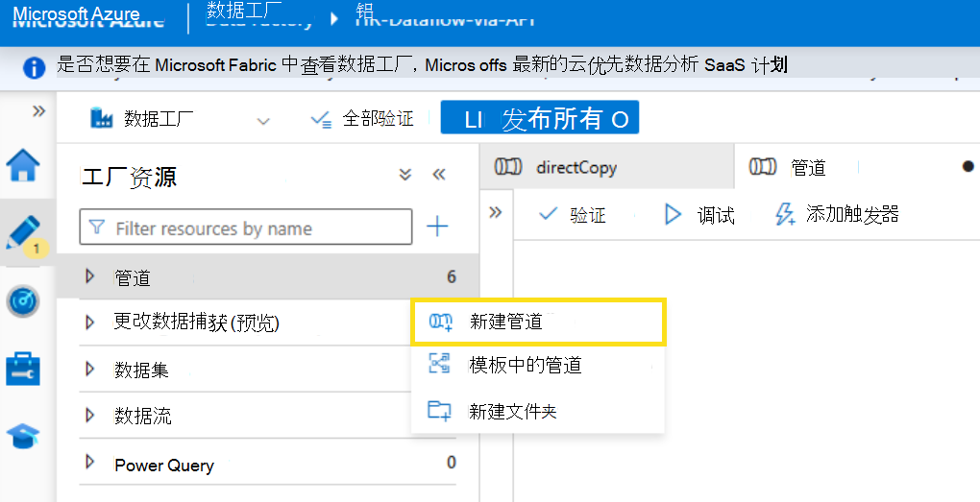Viewport: 980px width, 502px height.
Task: Expand 更改数据捕获(预览) tree node
Action: point(90,323)
